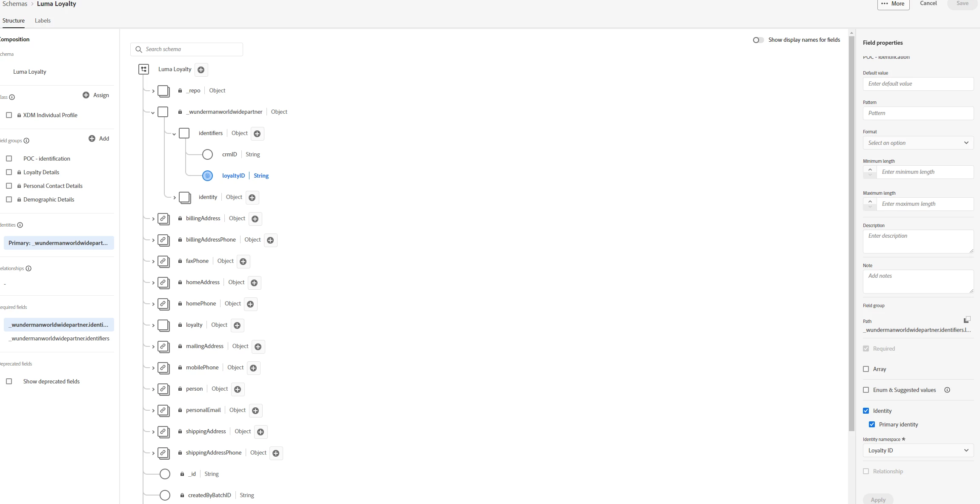Screen dimensions: 980x504
Task: Add a field to the identifiers object
Action: 257,133
